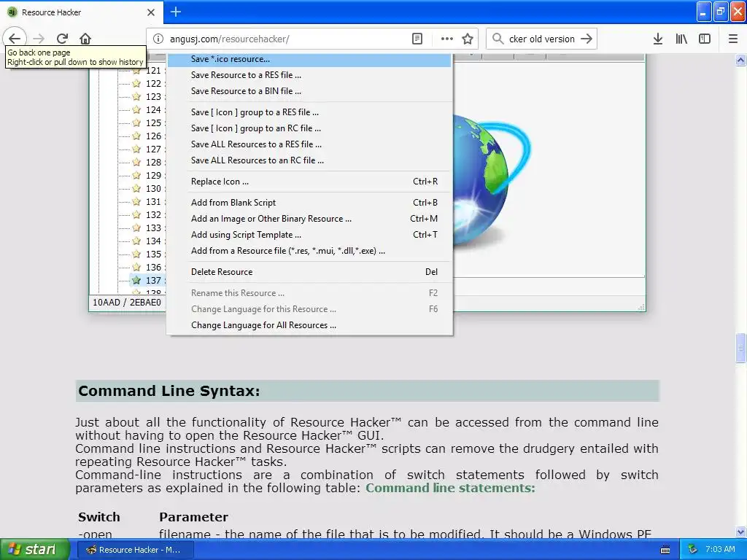
Task: Choose Add from Blank Script
Action: point(309,203)
